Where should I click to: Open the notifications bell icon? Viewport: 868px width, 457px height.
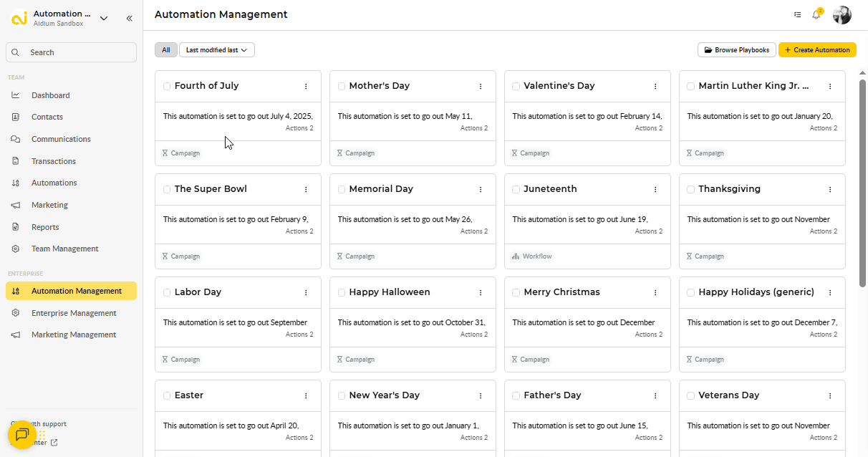(x=816, y=15)
